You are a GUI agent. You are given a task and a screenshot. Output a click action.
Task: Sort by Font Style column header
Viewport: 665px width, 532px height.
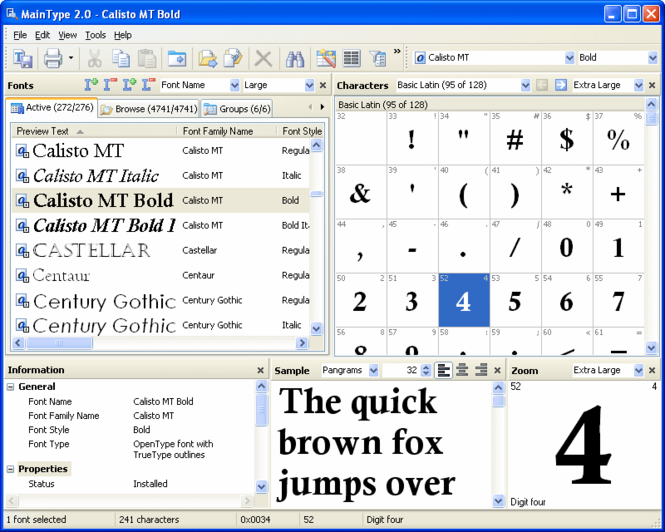[x=302, y=132]
